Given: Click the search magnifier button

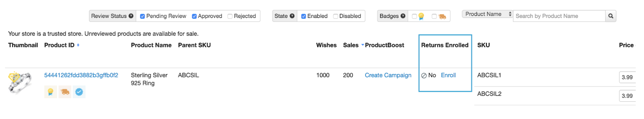Looking at the screenshot, I should pyautogui.click(x=610, y=16).
